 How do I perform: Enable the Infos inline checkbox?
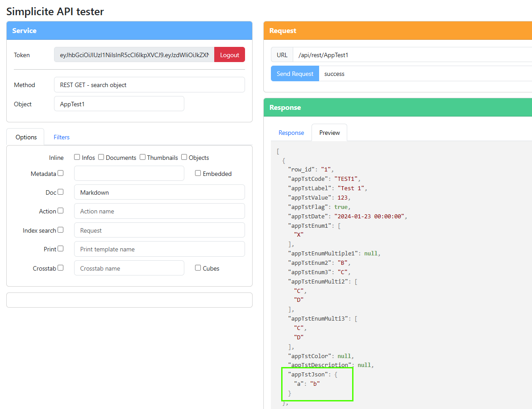click(x=77, y=157)
